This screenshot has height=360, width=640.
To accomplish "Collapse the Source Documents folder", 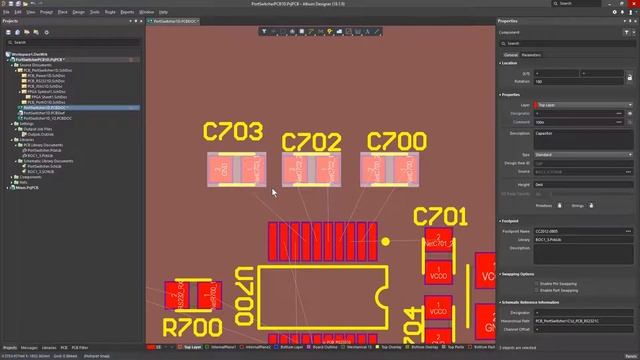I will pos(12,65).
